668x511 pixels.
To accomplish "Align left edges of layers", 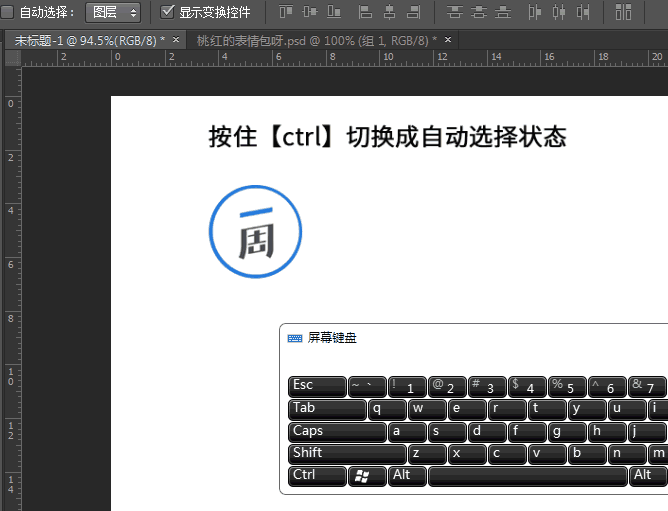I will click(x=365, y=12).
